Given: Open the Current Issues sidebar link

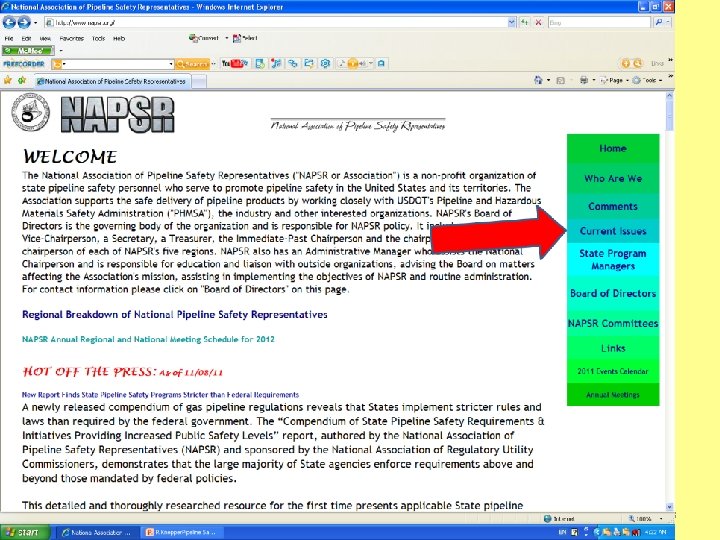Looking at the screenshot, I should coord(613,231).
